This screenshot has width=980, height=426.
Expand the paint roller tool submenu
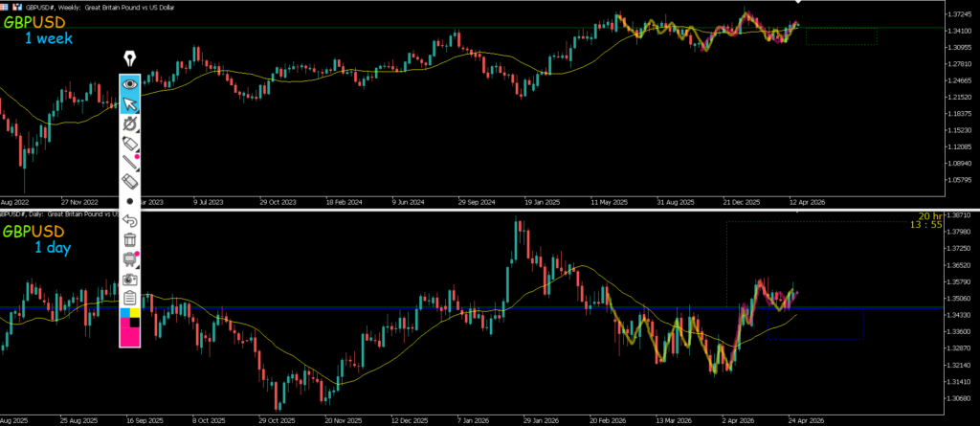tap(129, 259)
